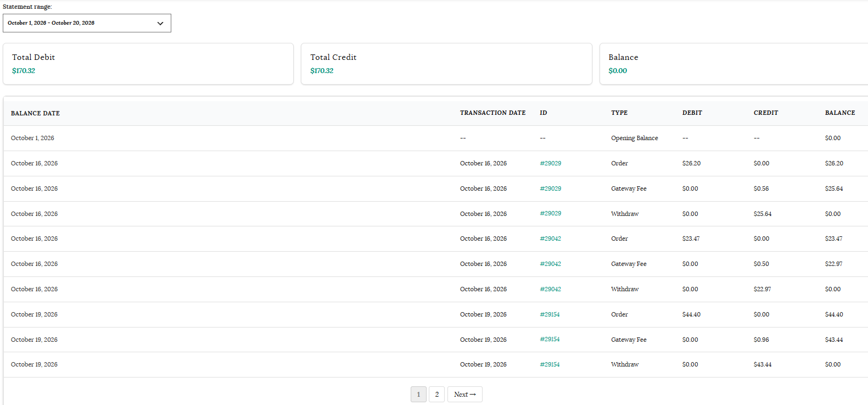Click the $0.96 gateway fee credit
The width and height of the screenshot is (868, 405).
(x=761, y=340)
